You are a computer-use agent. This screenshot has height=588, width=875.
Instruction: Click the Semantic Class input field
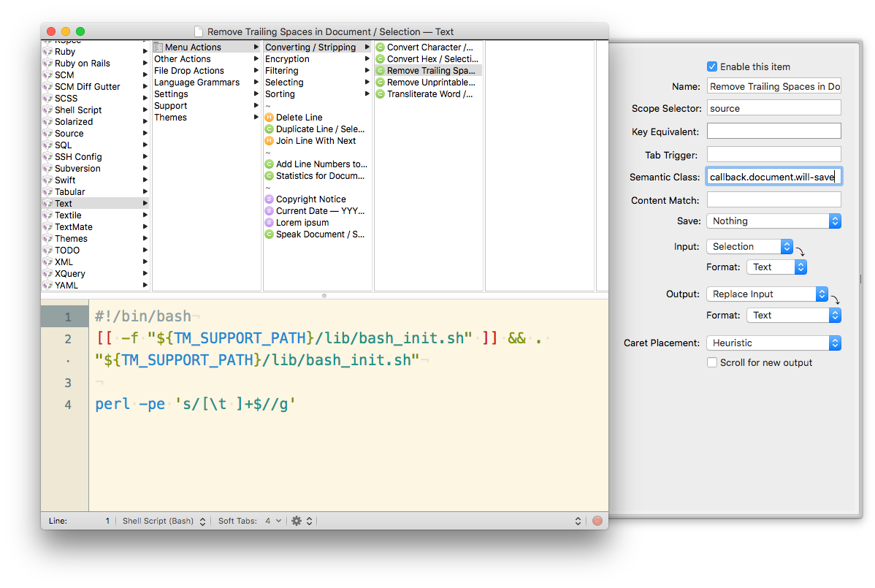(x=773, y=176)
